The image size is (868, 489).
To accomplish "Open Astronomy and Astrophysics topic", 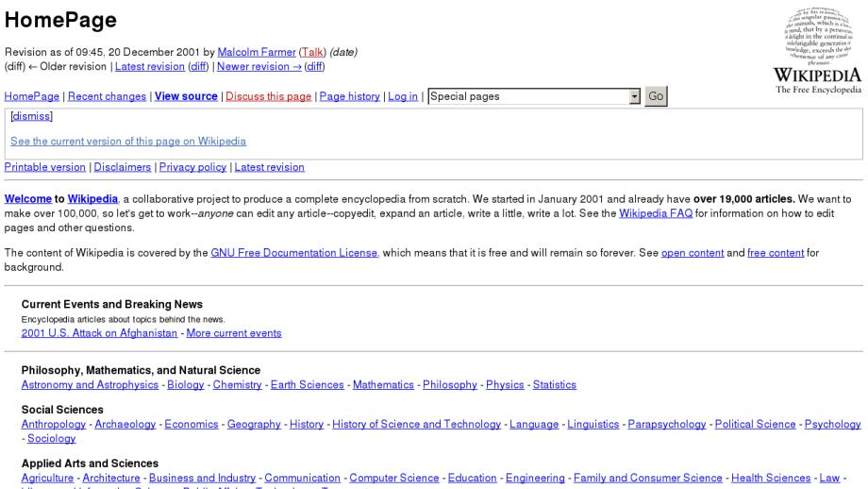I will click(x=91, y=384).
